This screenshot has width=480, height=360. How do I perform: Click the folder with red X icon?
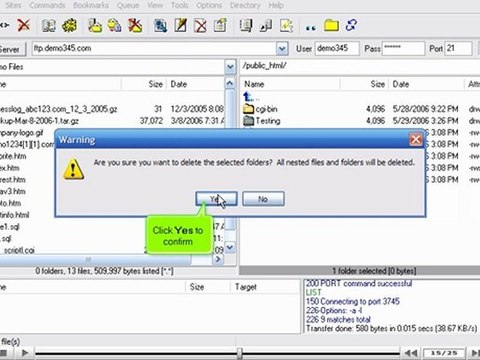[x=135, y=26]
